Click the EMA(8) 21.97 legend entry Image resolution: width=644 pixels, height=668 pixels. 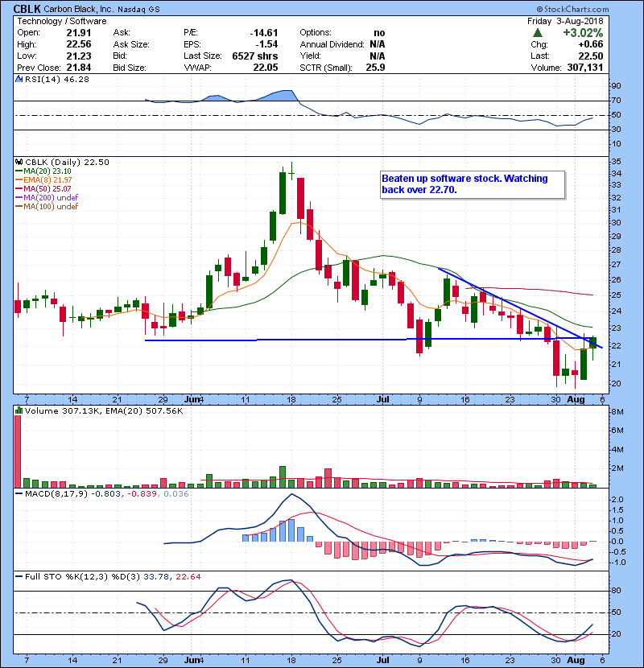[x=43, y=180]
